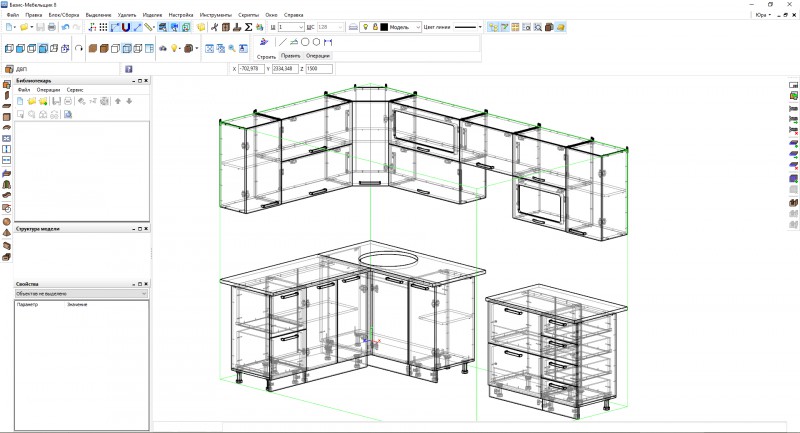The image size is (800, 433).
Task: Click the X coordinate field
Action: (251, 68)
